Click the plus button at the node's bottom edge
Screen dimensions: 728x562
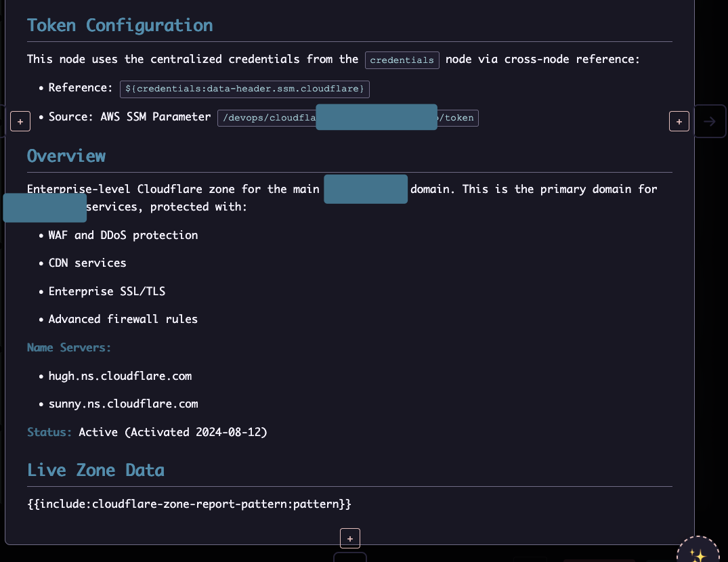(x=349, y=538)
